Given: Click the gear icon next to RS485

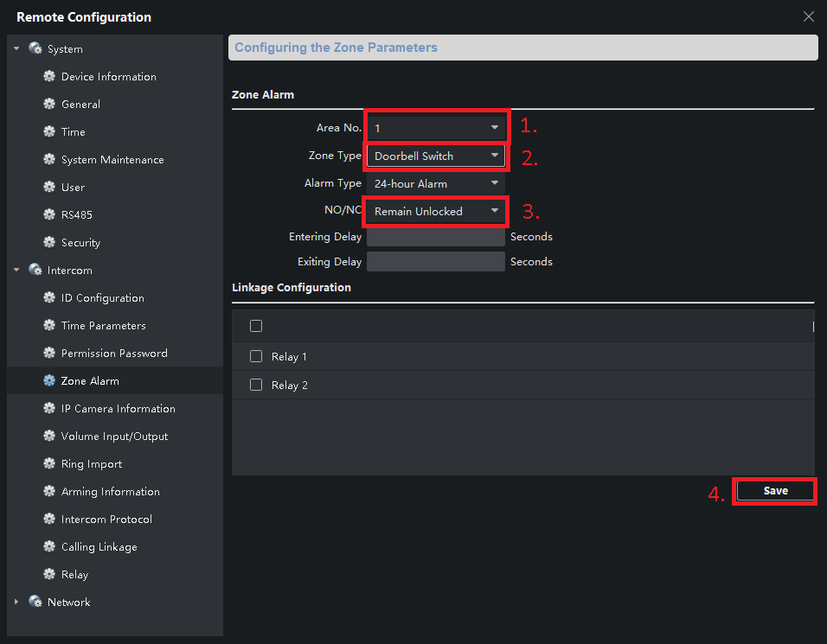Looking at the screenshot, I should [49, 215].
